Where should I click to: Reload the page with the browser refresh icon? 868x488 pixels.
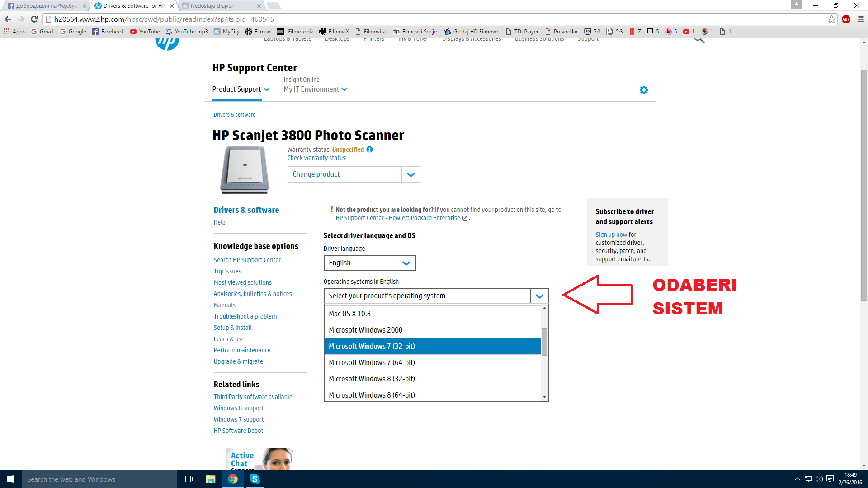click(x=34, y=19)
